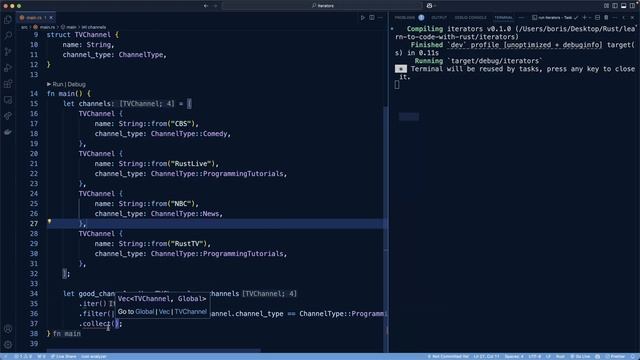Open the new terminal launch profile dropdown
The width and height of the screenshot is (640, 360).
click(x=590, y=18)
